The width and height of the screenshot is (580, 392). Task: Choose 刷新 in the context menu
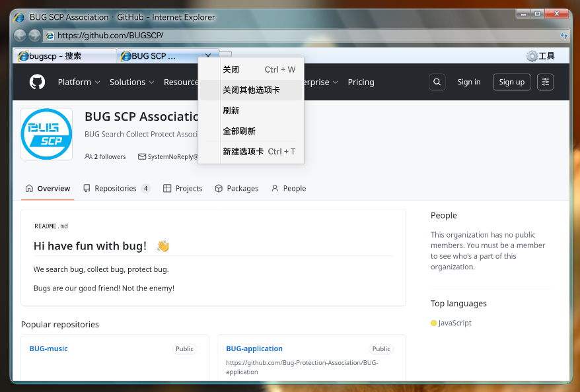pyautogui.click(x=252, y=110)
